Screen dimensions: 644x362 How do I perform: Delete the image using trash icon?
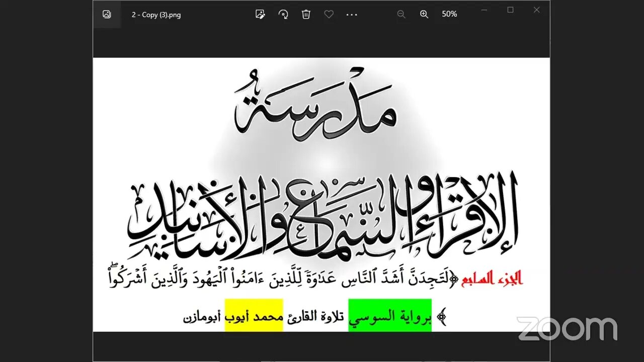[x=306, y=14]
